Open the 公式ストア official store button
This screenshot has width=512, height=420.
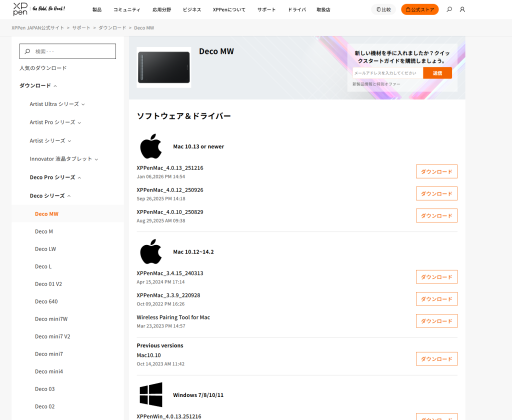pos(419,9)
